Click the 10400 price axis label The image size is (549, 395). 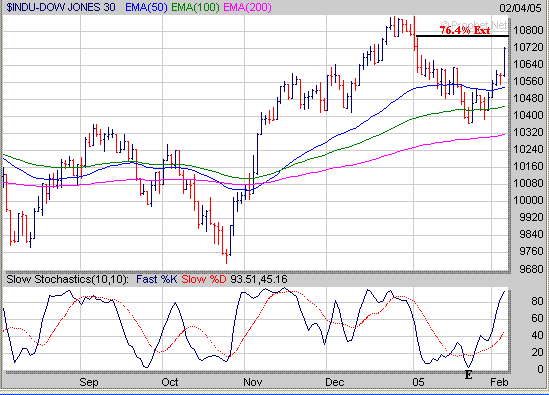528,115
